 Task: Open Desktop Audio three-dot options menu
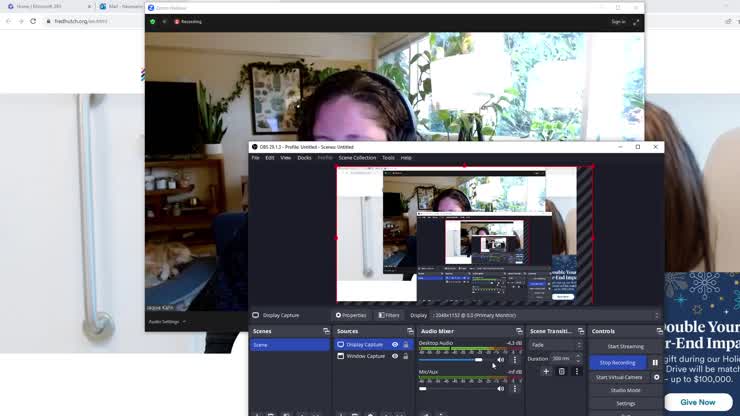click(x=515, y=360)
